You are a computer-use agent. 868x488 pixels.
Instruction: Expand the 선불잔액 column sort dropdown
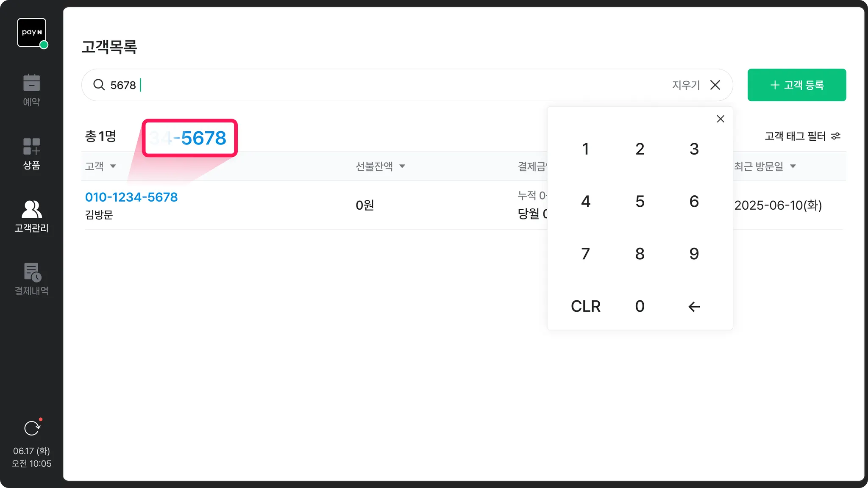(x=402, y=166)
